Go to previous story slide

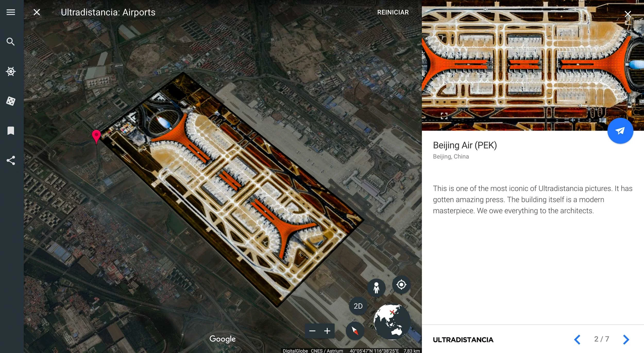577,340
